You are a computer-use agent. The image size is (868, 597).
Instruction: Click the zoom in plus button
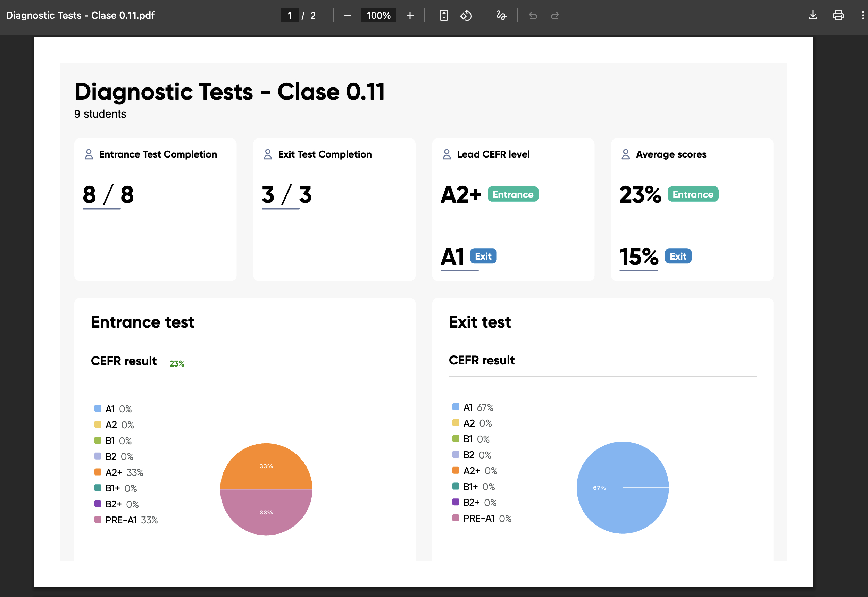pos(410,15)
